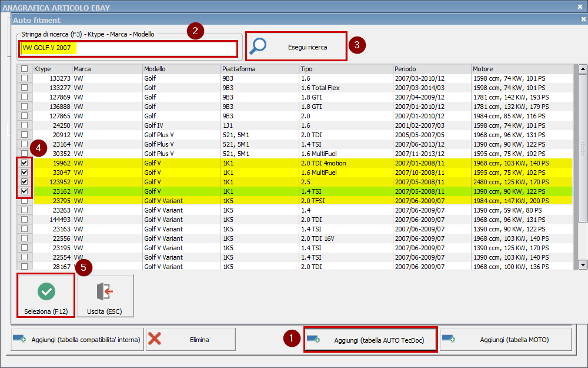This screenshot has height=368, width=588.
Task: Click the magnifier icon for Esegui ricerca
Action: (x=258, y=46)
